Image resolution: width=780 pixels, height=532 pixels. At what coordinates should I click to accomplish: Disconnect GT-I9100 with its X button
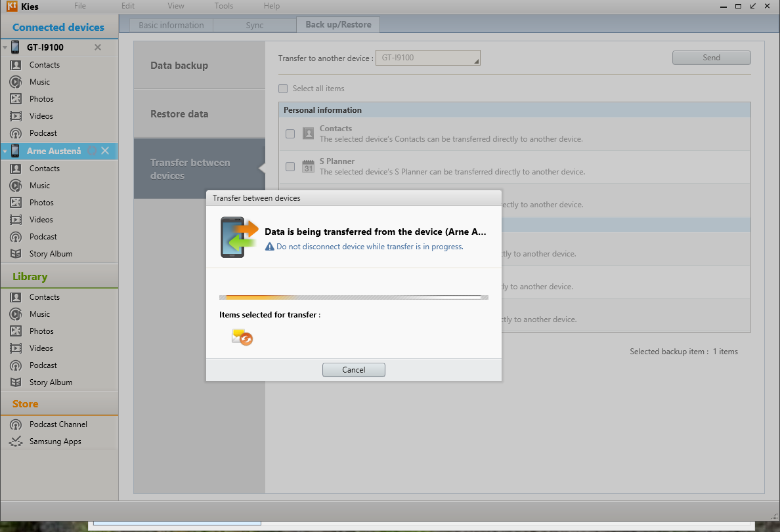(x=97, y=47)
